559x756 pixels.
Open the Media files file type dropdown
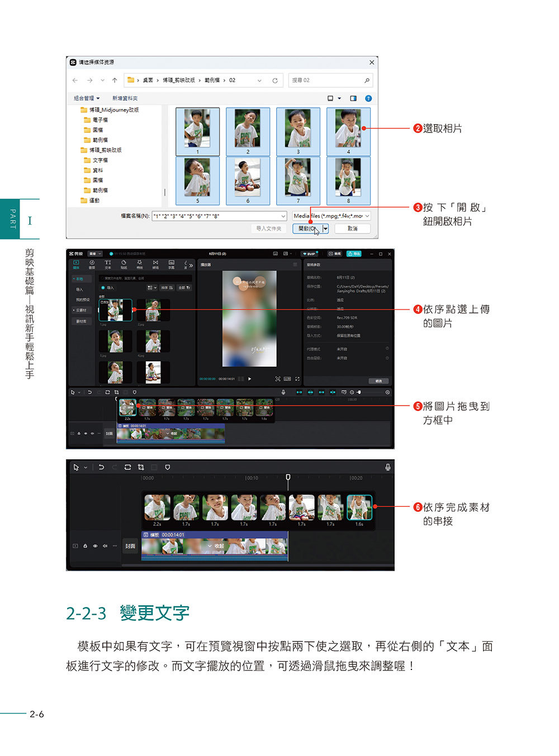[x=331, y=217]
